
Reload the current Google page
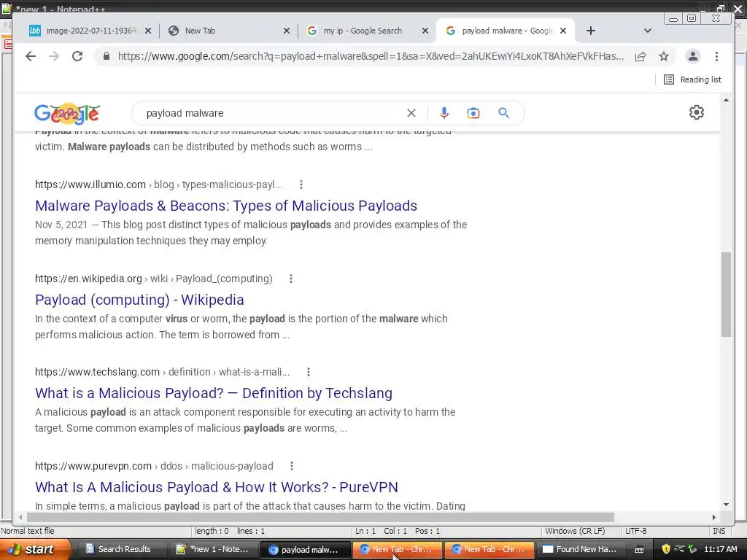[77, 56]
